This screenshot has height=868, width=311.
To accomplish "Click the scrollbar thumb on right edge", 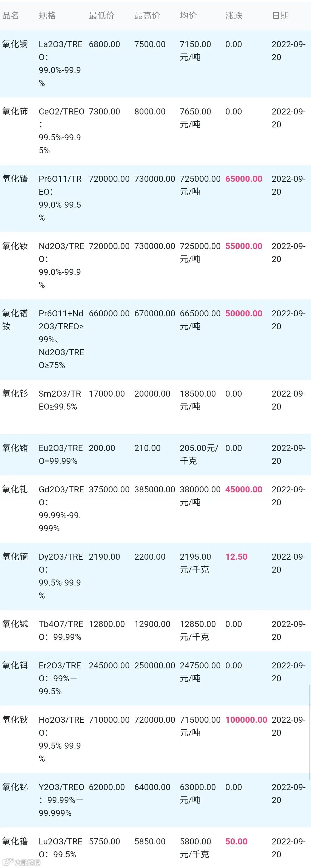I will pos(309,733).
